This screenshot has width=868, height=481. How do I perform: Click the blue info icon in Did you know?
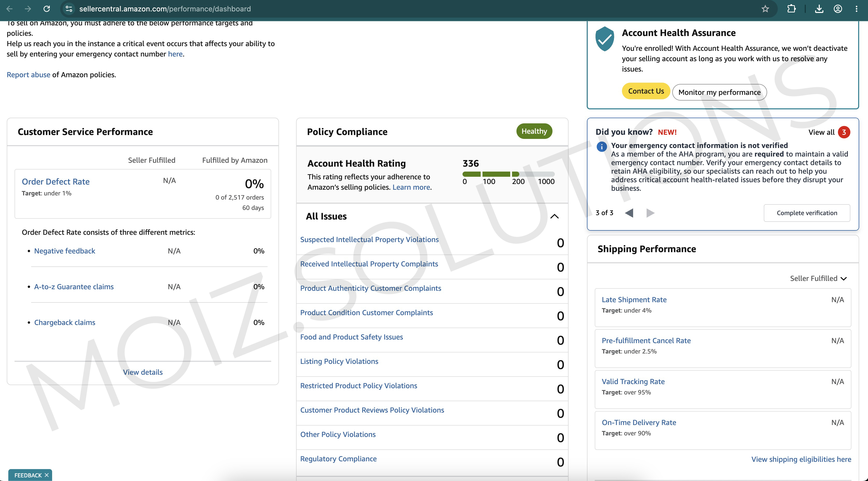pyautogui.click(x=602, y=146)
